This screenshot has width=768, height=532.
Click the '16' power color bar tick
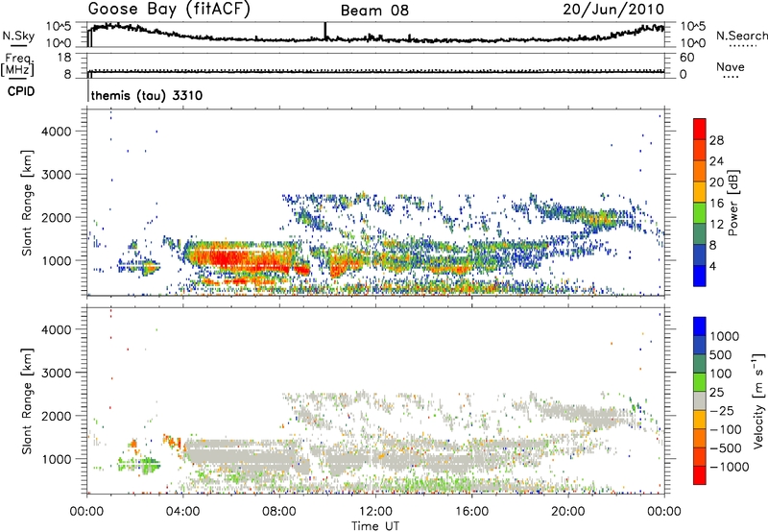coord(716,204)
